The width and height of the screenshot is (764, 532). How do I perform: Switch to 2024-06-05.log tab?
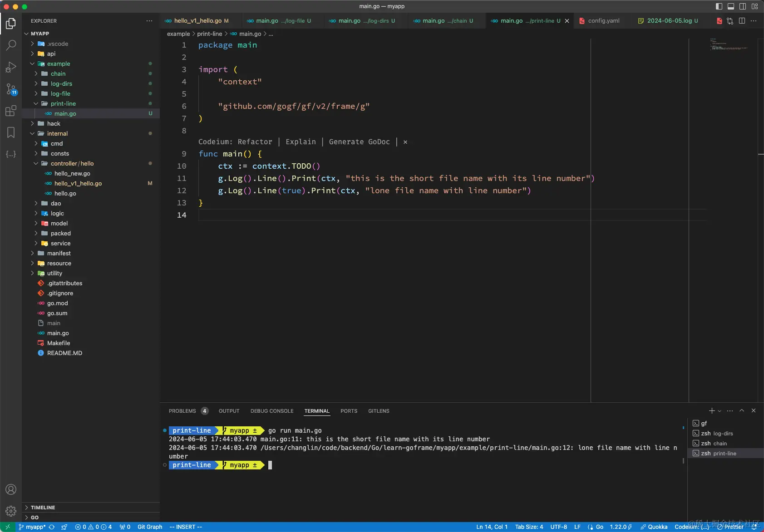tap(672, 21)
